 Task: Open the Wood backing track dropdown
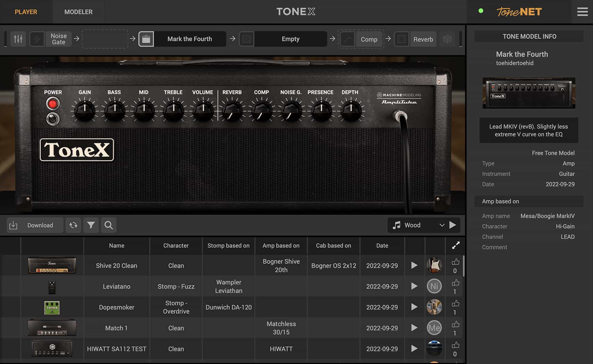click(442, 225)
